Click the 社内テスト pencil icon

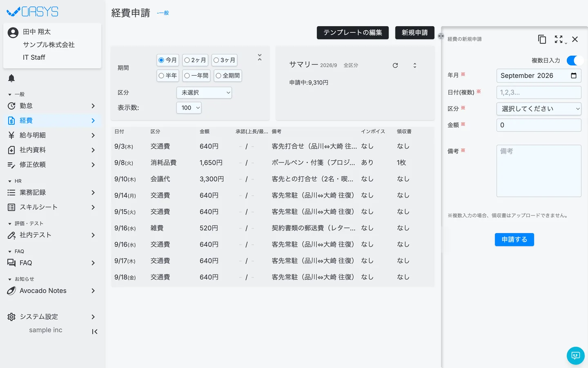11,235
